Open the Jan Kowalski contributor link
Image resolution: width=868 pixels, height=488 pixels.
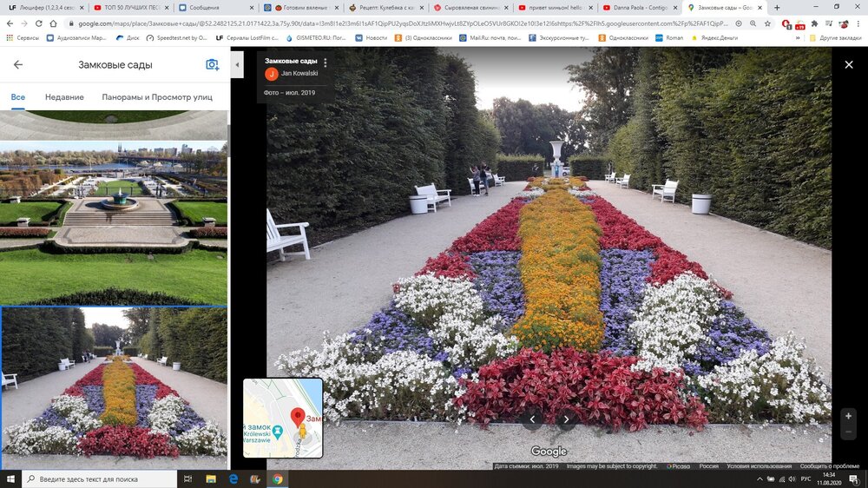[x=299, y=73]
